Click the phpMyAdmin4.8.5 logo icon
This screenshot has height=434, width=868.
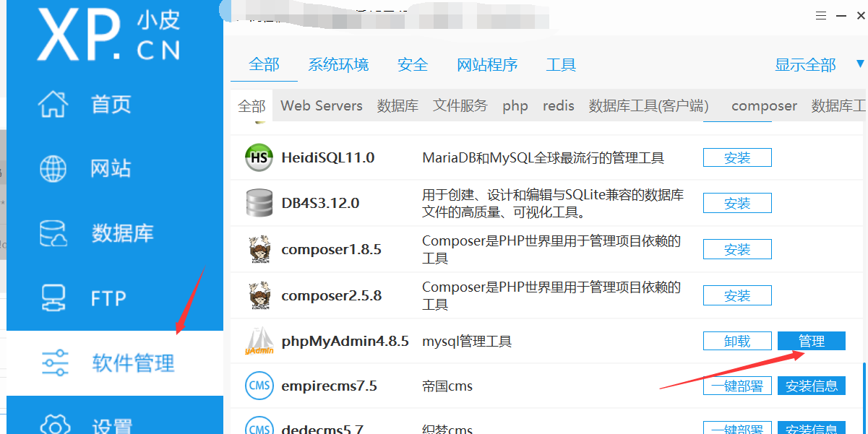pyautogui.click(x=259, y=342)
